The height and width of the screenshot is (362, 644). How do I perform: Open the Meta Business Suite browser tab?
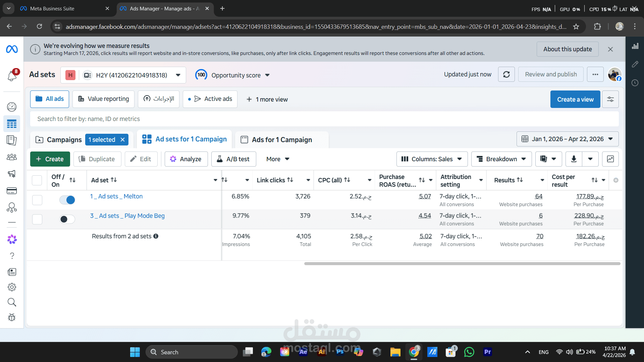pyautogui.click(x=65, y=8)
